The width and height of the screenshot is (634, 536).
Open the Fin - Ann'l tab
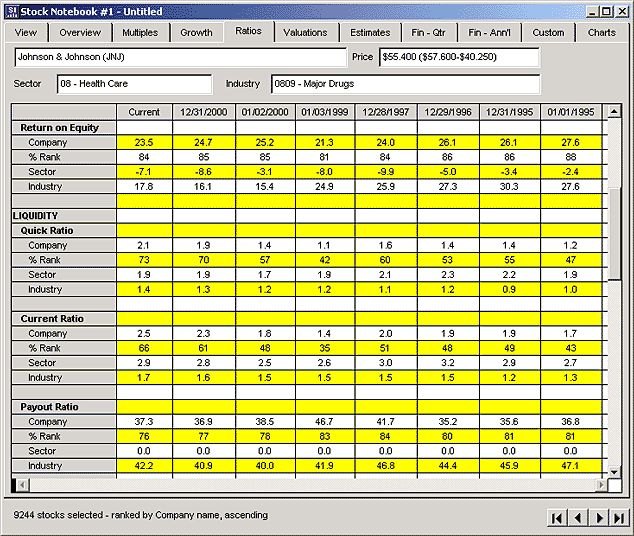489,32
